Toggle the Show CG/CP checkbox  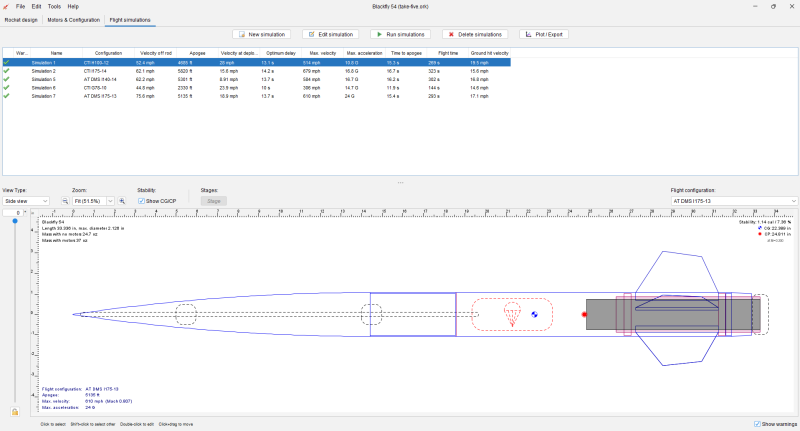pyautogui.click(x=141, y=201)
